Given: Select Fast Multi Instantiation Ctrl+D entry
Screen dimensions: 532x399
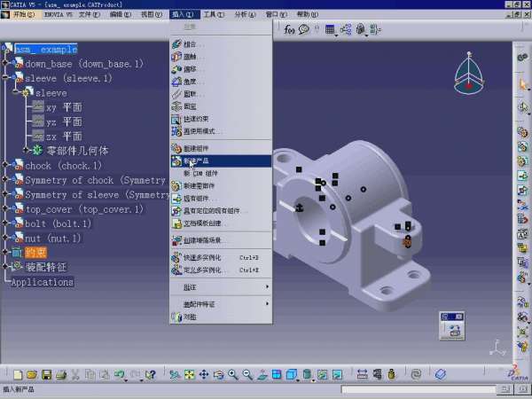Looking at the screenshot, I should click(x=221, y=258).
